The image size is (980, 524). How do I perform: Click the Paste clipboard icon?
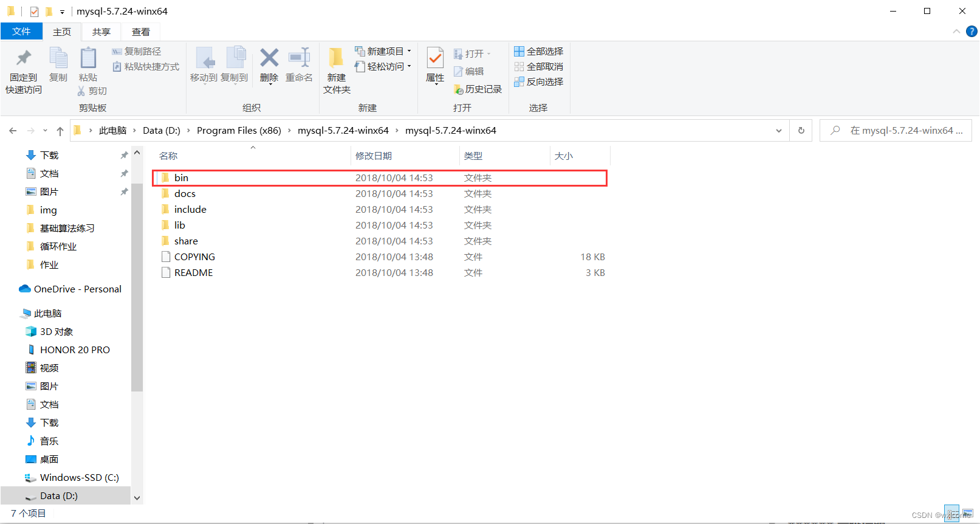(88, 58)
